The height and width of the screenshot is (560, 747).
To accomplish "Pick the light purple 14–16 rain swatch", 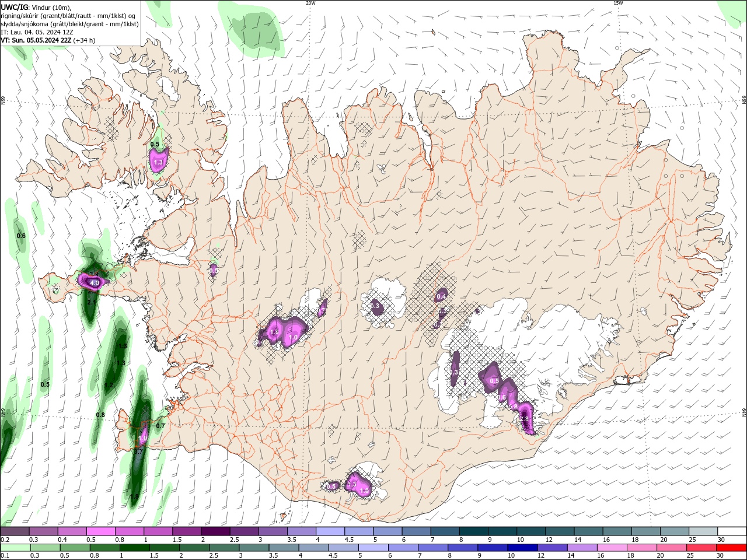I will [x=582, y=548].
